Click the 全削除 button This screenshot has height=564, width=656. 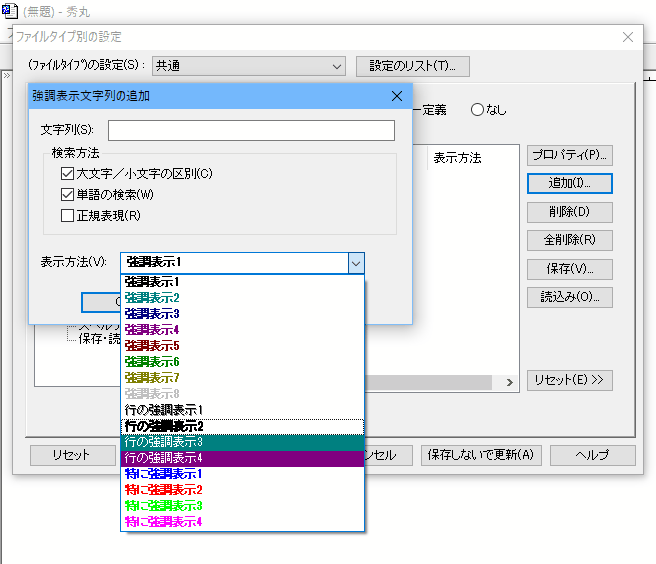pyautogui.click(x=570, y=240)
